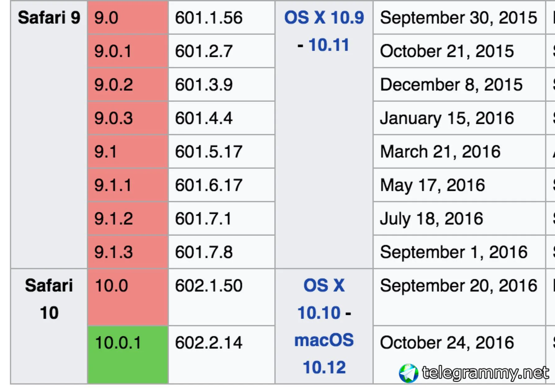555x392 pixels.
Task: Open the macOS 10.12 link
Action: pyautogui.click(x=324, y=354)
